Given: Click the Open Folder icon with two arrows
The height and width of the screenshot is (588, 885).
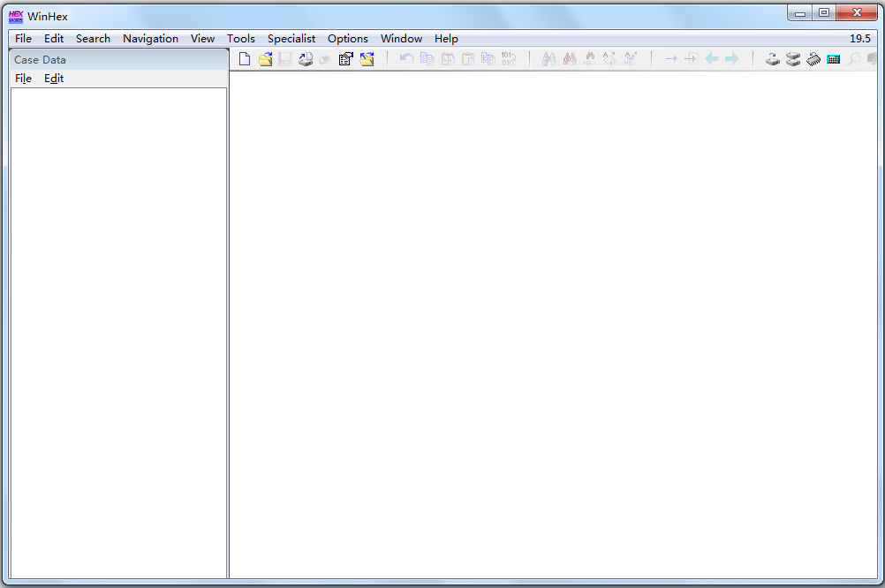Looking at the screenshot, I should pyautogui.click(x=367, y=58).
